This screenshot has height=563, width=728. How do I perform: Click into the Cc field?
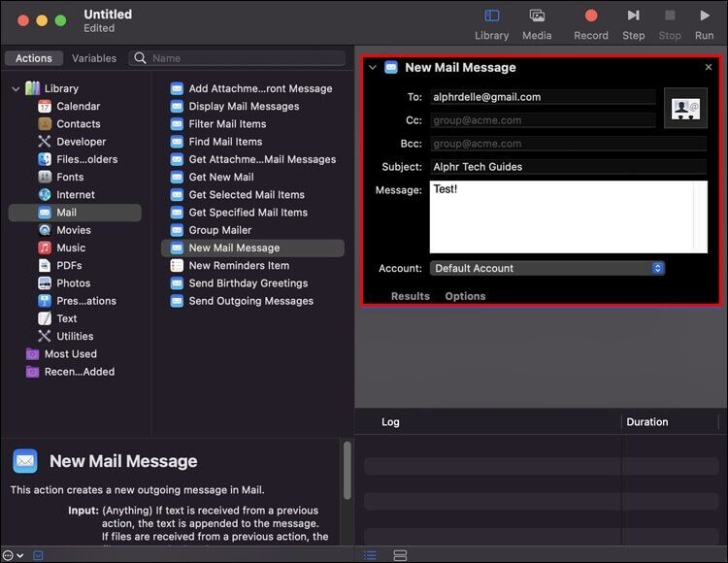coord(543,120)
